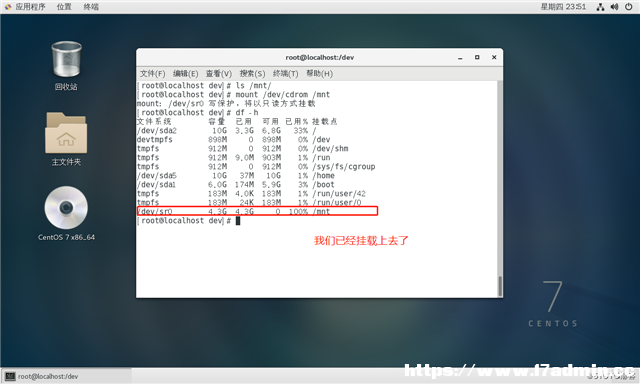Image resolution: width=640 pixels, height=384 pixels.
Task: Close the terminal window
Action: coord(494,58)
